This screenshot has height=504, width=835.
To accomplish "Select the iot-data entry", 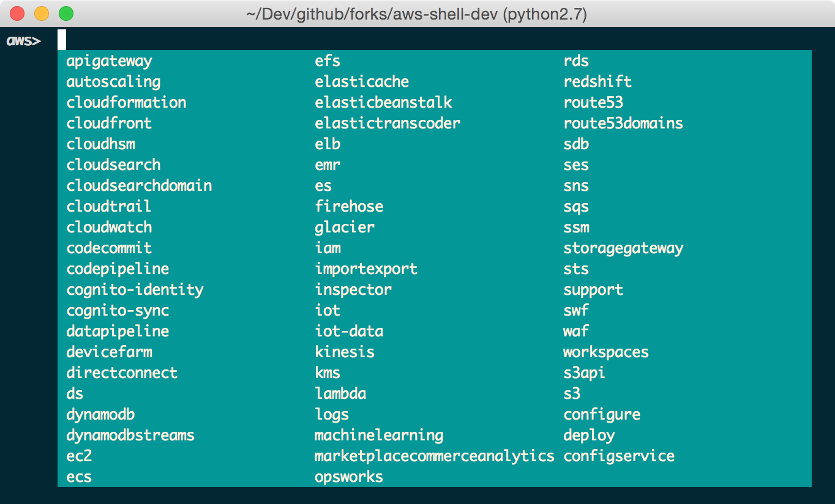I will point(349,332).
